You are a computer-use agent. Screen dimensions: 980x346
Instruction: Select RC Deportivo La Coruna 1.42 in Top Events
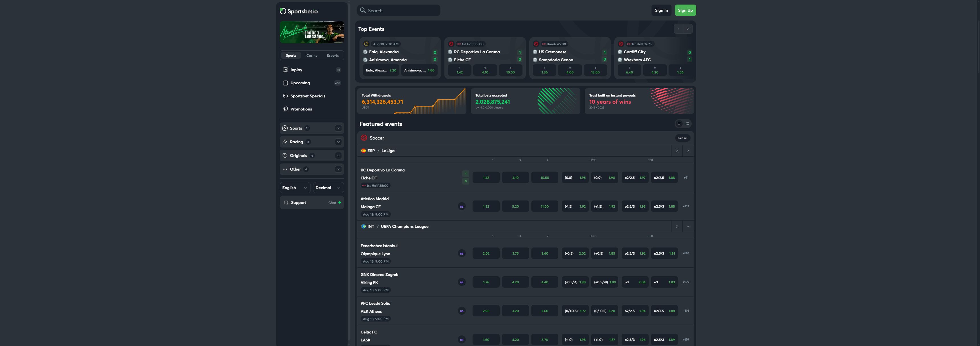click(x=460, y=70)
